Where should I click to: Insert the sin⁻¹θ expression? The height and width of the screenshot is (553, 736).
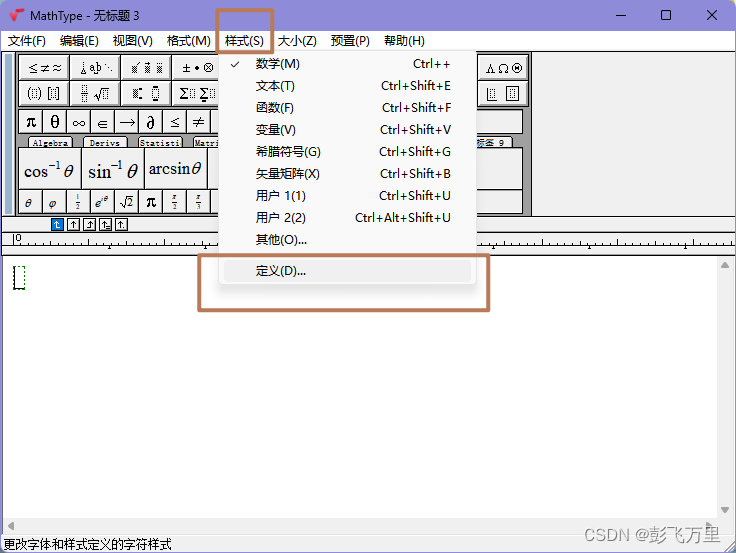pos(113,169)
